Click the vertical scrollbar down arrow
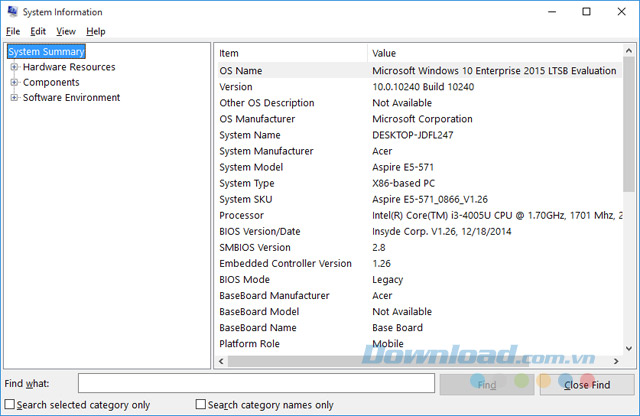Screen dimensions: 640x416 pos(629,349)
